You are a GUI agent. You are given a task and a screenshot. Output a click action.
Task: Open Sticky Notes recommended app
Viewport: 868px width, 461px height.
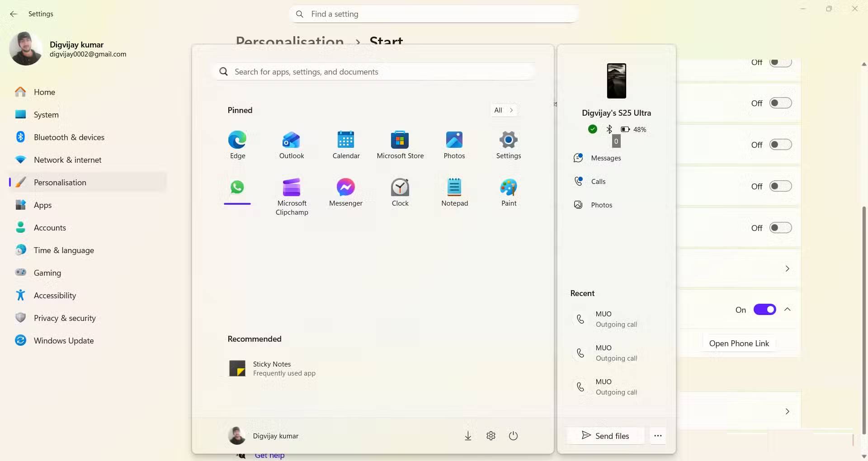click(272, 368)
